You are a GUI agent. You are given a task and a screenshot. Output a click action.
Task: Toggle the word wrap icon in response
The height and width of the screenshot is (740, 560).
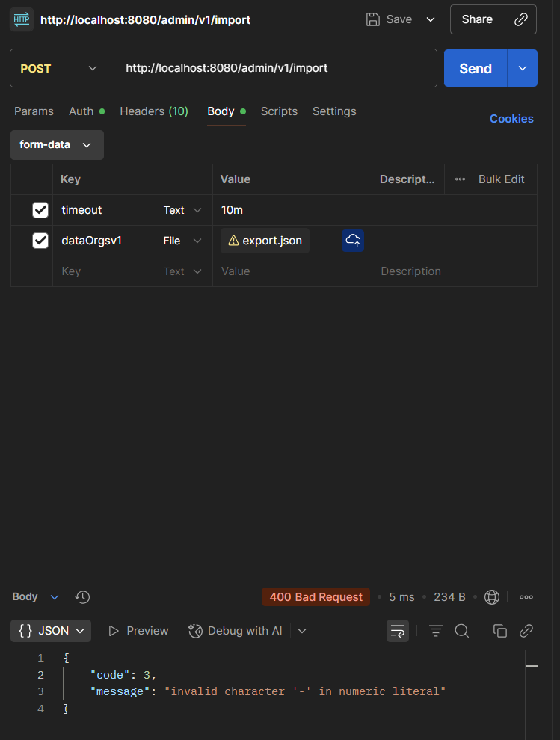click(x=398, y=631)
